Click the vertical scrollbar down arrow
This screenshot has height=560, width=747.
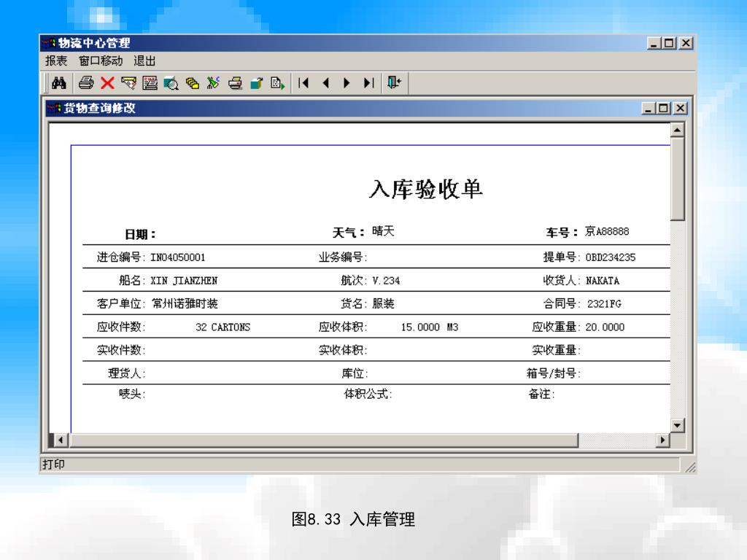[x=678, y=425]
